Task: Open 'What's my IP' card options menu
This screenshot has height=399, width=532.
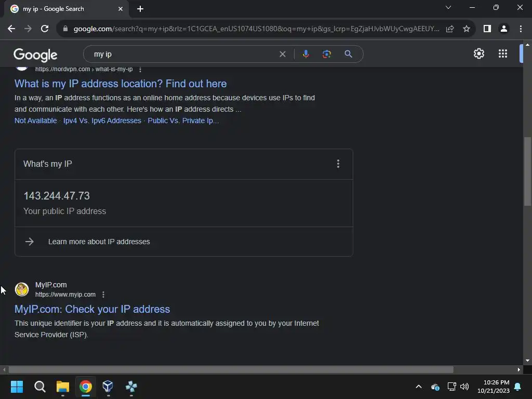Action: coord(338,164)
